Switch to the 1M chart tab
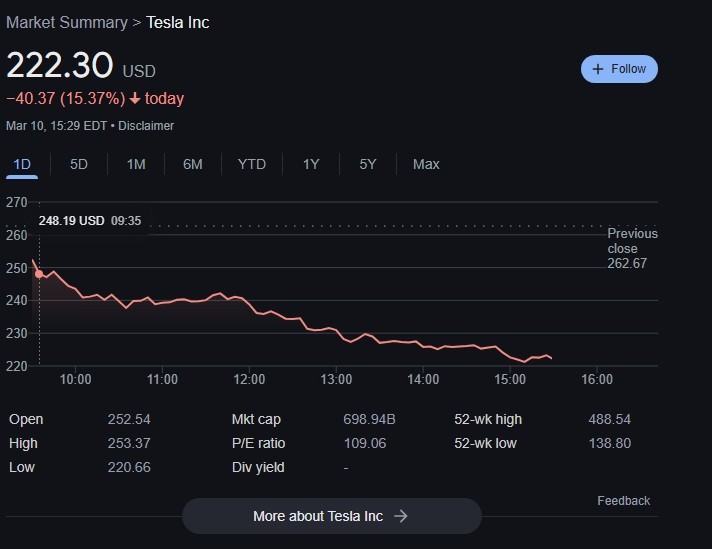 tap(136, 164)
